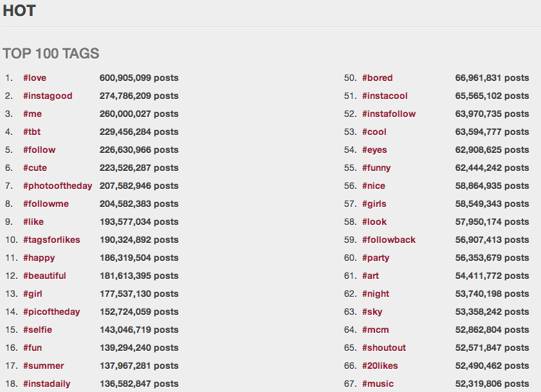Open the #shoutout hashtag
The width and height of the screenshot is (541, 392).
pyautogui.click(x=383, y=348)
